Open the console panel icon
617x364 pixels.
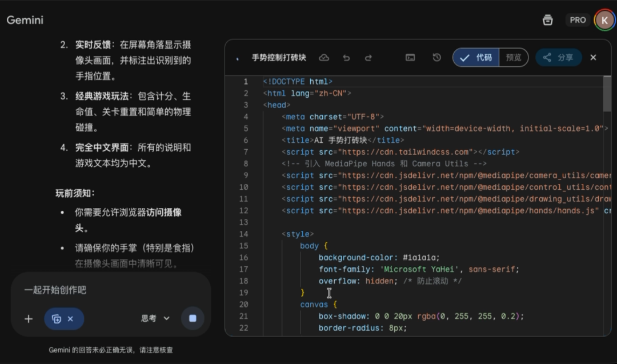[x=410, y=58]
